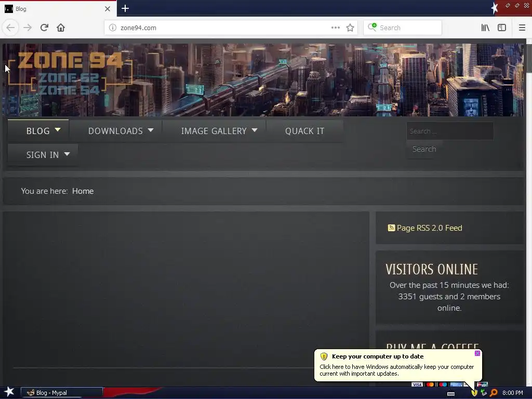
Task: Click the update balloon shield icon
Action: tap(324, 356)
